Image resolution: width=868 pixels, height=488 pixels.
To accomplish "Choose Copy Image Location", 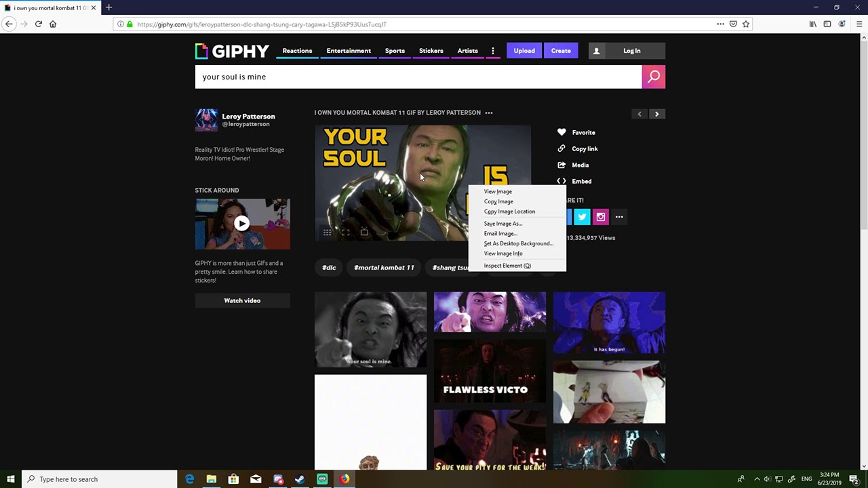I will 517,211.
